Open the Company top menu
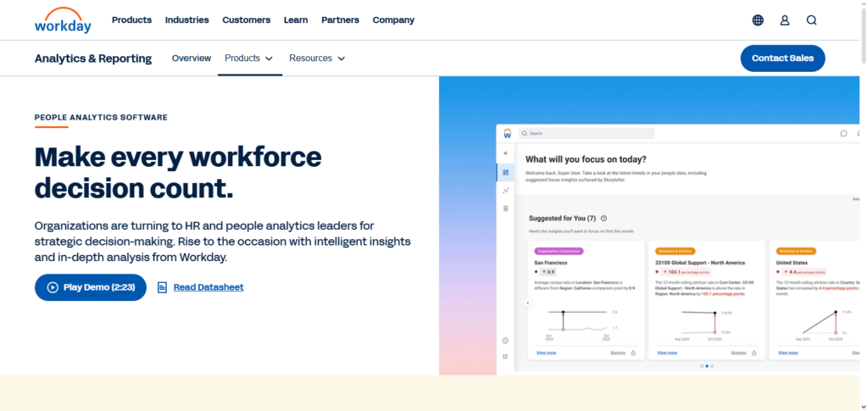This screenshot has width=868, height=411. click(393, 19)
